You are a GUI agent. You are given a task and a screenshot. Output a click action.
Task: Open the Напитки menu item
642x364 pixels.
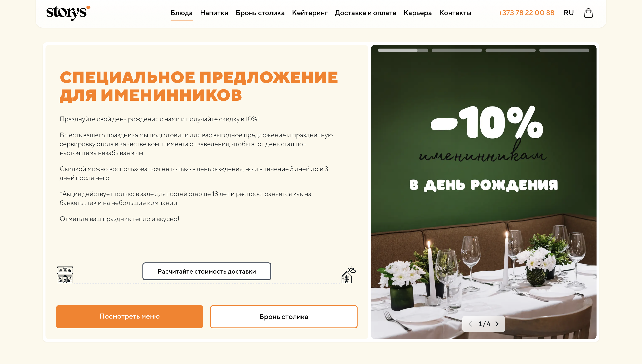(x=214, y=13)
